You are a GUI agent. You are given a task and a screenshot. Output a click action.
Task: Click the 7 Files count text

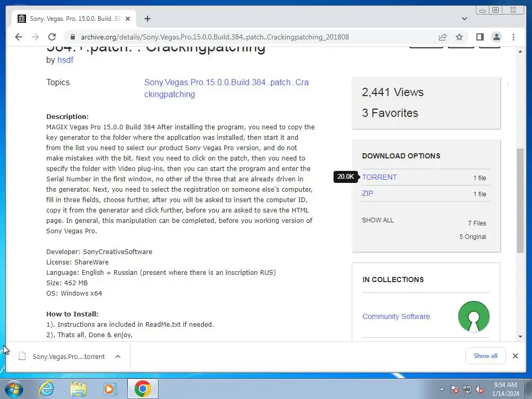coord(477,223)
